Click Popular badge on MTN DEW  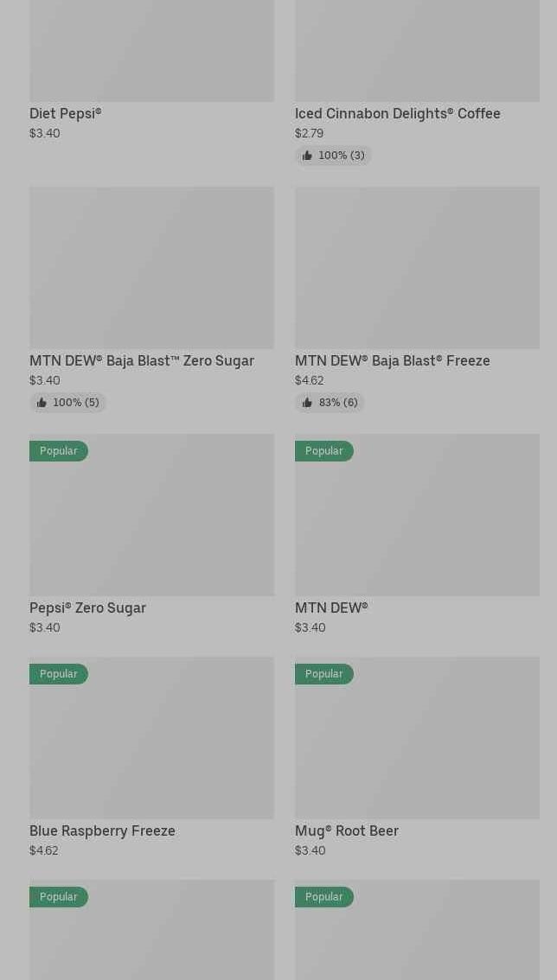tap(323, 451)
